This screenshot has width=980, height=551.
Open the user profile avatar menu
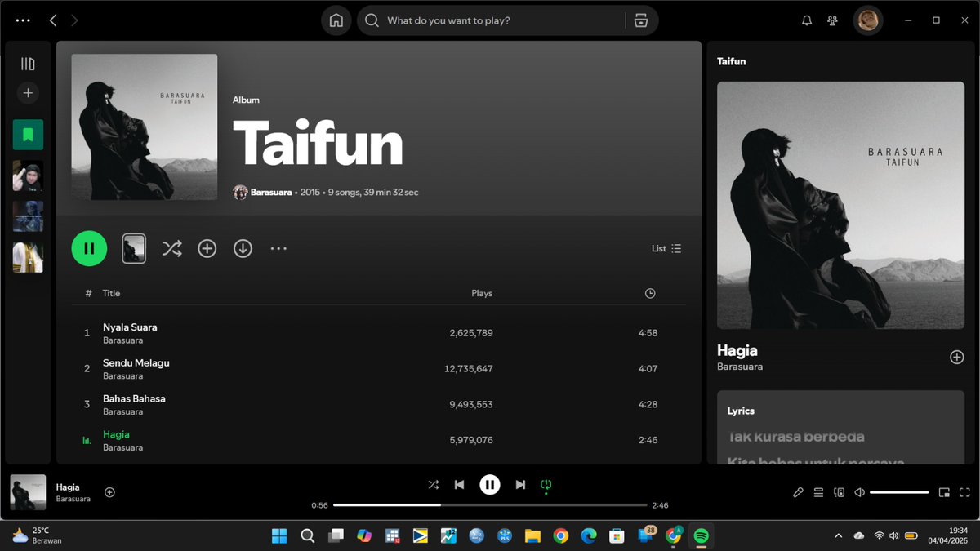(x=868, y=20)
